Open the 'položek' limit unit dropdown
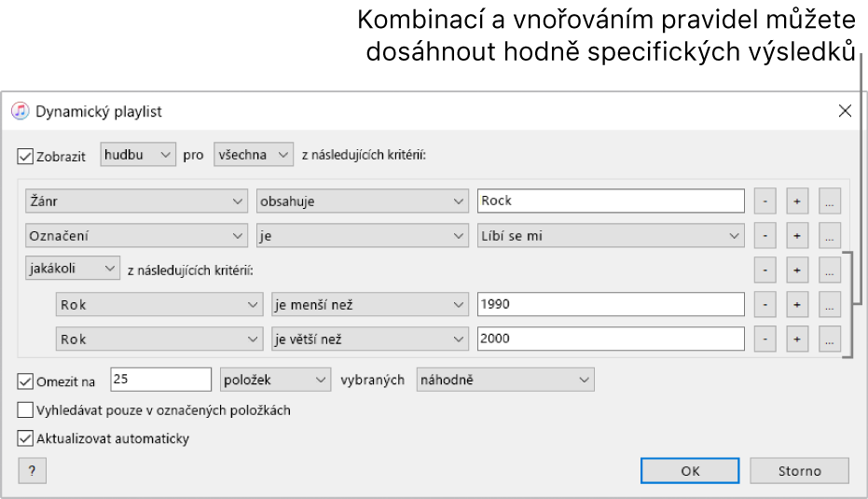The height and width of the screenshot is (499, 868). pyautogui.click(x=276, y=380)
